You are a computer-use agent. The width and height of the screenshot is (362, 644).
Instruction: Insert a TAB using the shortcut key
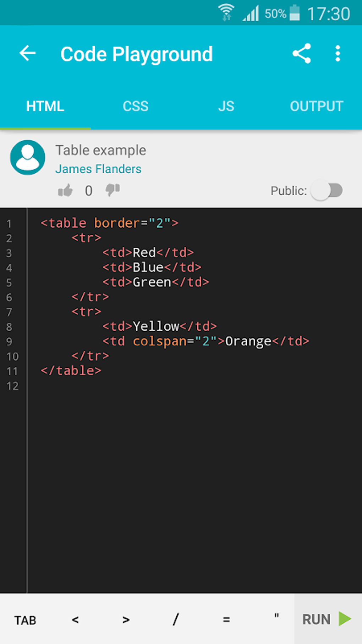click(x=25, y=620)
